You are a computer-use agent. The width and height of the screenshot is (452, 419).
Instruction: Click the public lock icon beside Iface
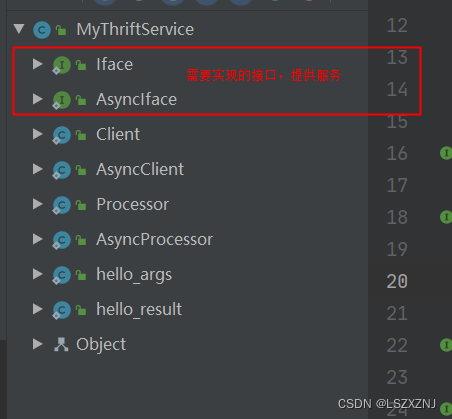click(x=81, y=65)
